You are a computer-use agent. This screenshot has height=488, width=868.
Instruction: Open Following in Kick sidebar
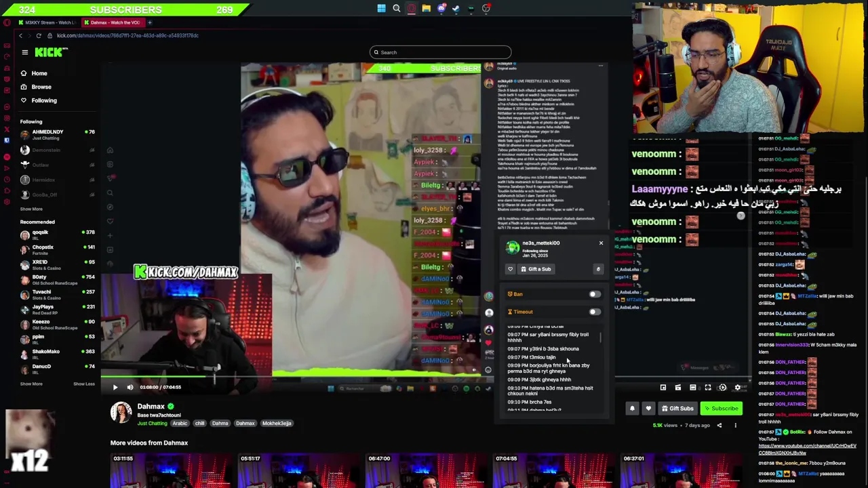[x=38, y=100]
